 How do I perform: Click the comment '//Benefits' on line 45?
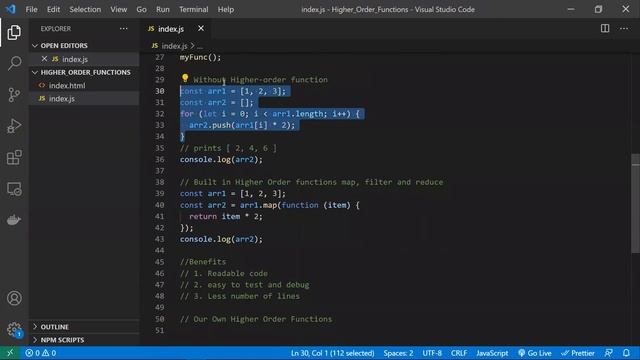coord(203,262)
